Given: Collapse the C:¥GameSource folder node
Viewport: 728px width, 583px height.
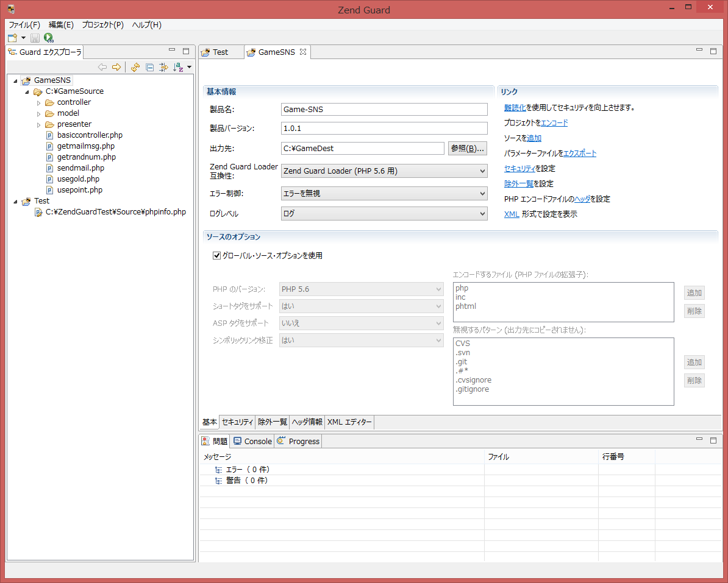Looking at the screenshot, I should 27,92.
